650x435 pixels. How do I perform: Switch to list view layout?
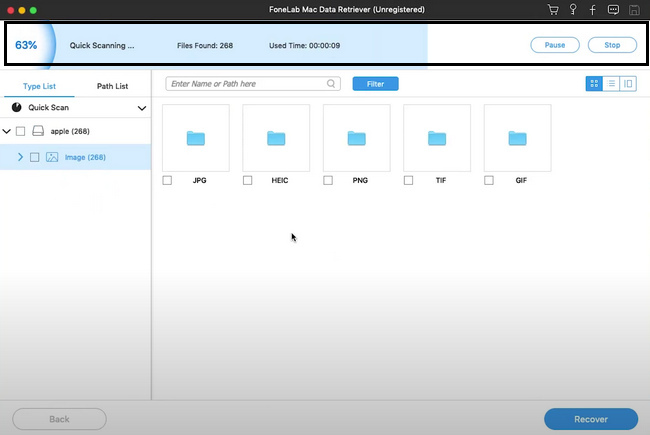pos(611,84)
